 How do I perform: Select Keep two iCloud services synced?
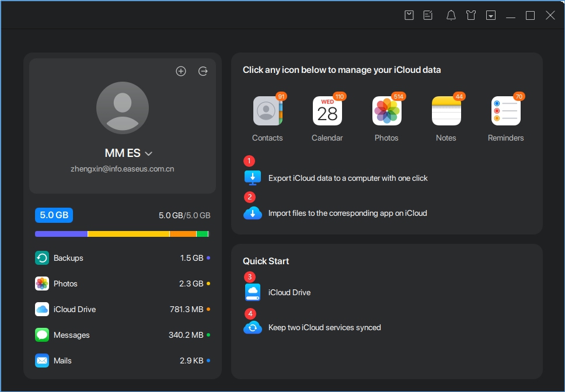[x=325, y=328]
